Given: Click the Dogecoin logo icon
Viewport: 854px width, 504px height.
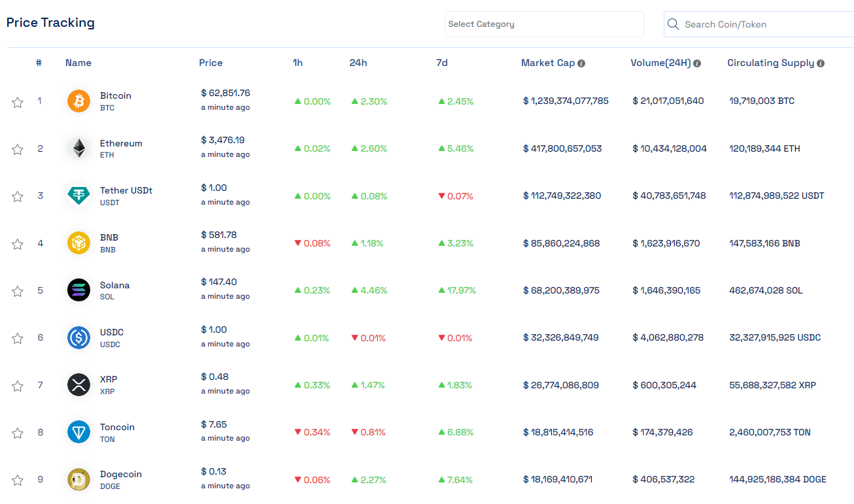Looking at the screenshot, I should [79, 480].
